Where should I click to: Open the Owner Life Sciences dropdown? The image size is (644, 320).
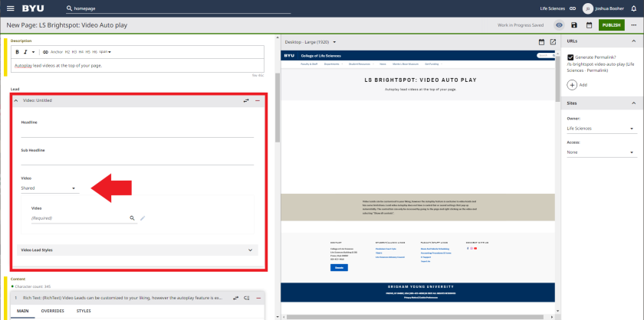(x=602, y=129)
